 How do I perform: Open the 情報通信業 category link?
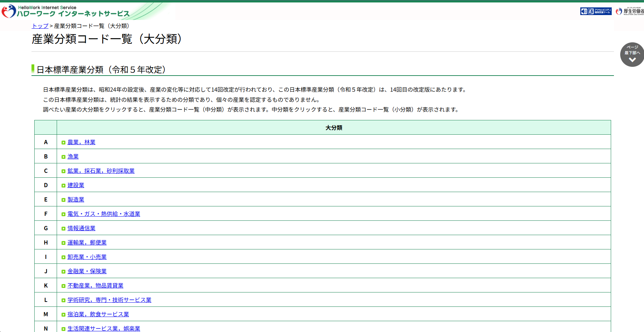click(82, 228)
